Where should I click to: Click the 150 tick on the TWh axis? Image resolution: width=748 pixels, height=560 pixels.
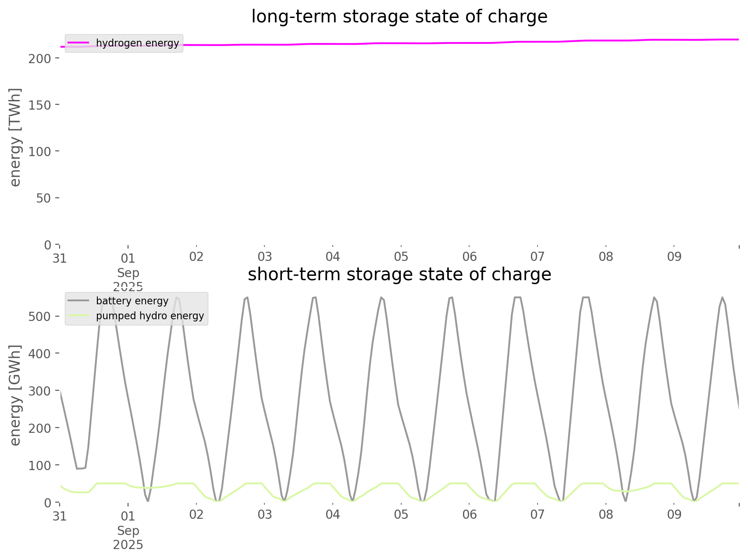pos(40,105)
